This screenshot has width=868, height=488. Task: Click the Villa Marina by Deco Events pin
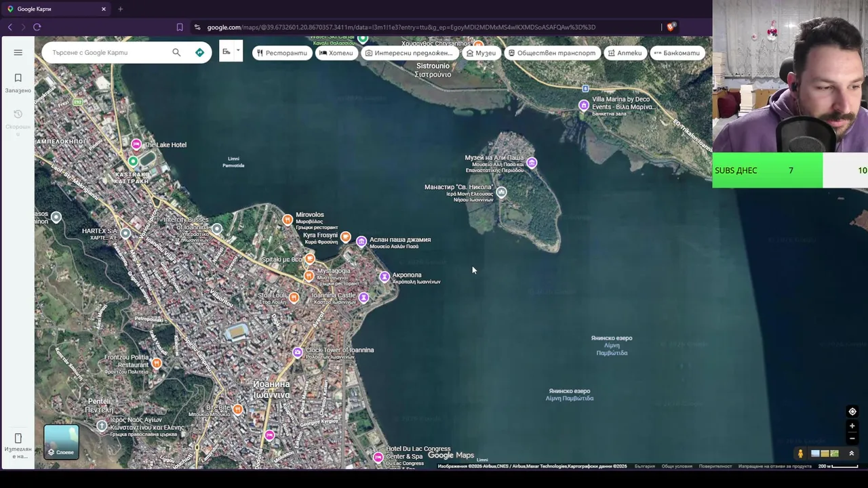[584, 105]
